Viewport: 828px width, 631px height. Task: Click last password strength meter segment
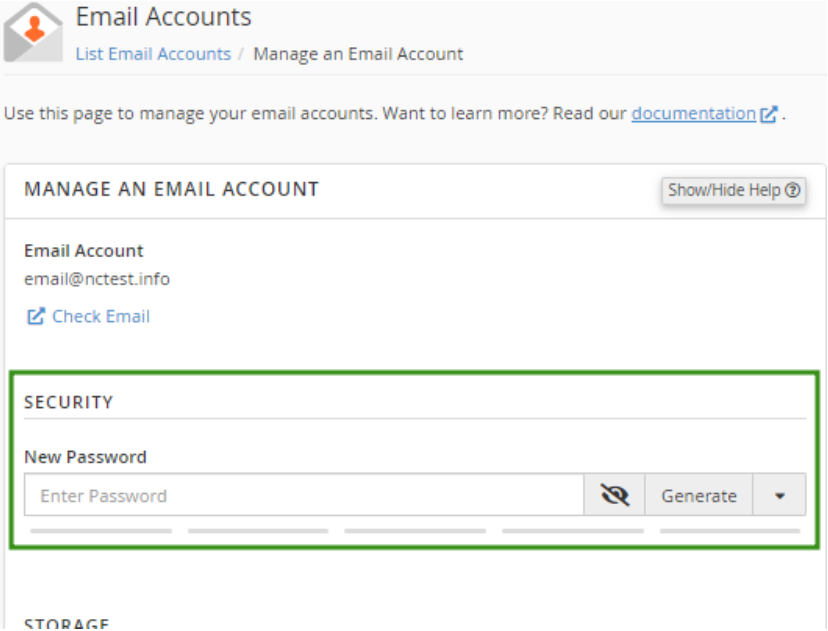pyautogui.click(x=730, y=531)
